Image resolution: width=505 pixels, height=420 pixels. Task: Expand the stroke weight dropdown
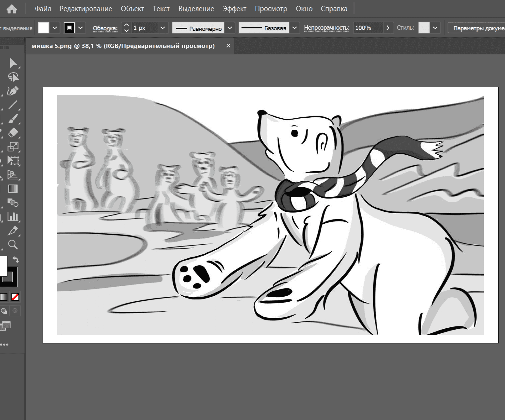pos(163,28)
